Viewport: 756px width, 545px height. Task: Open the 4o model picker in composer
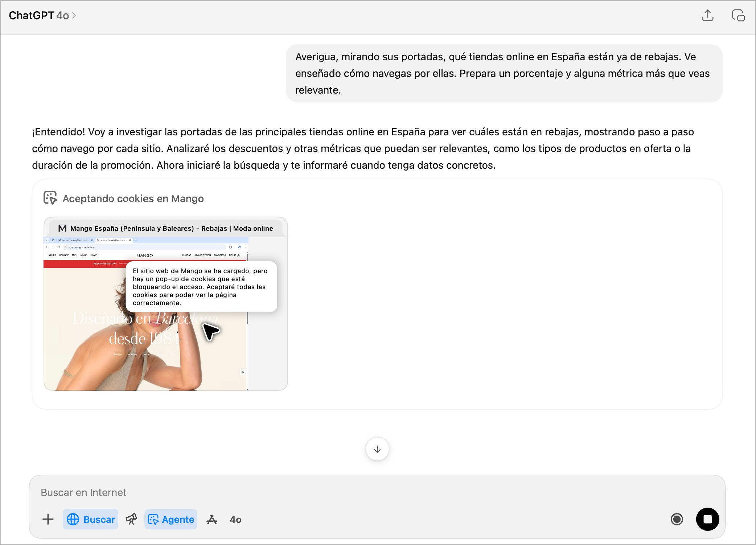[x=235, y=520]
